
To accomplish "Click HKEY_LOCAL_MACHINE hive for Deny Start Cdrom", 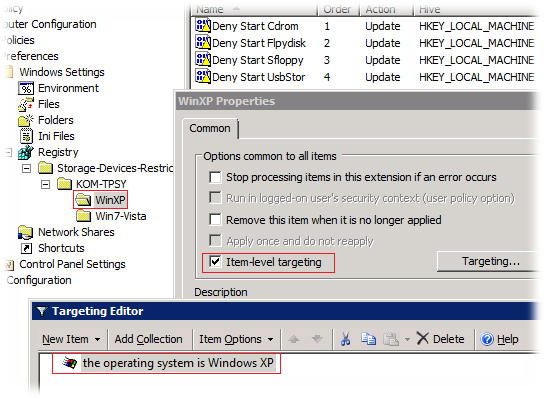I will 476,26.
